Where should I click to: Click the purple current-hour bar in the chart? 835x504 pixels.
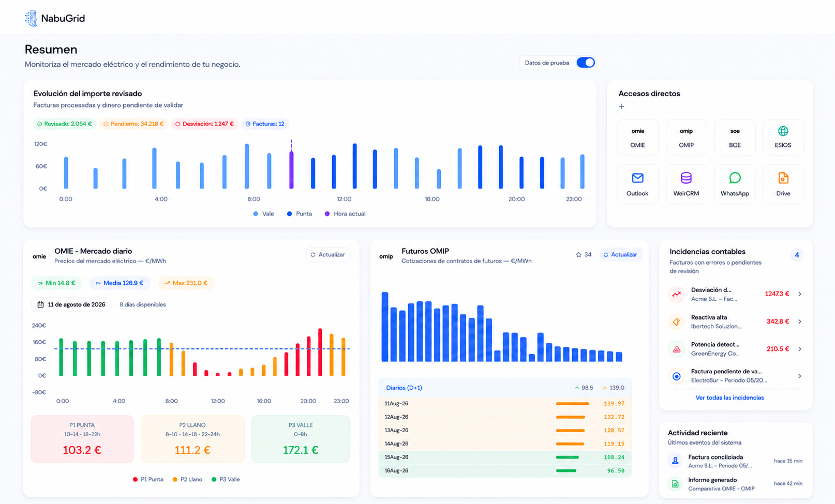pos(291,170)
